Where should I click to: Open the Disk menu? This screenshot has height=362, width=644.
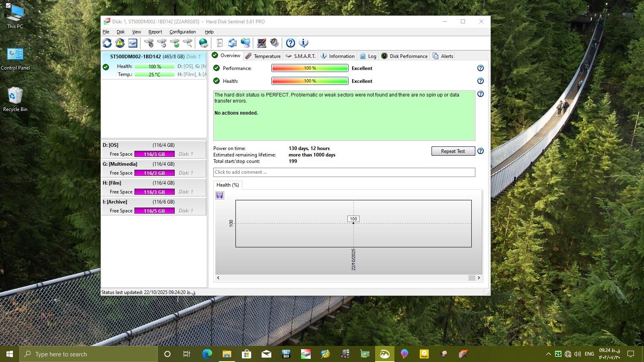coord(120,32)
